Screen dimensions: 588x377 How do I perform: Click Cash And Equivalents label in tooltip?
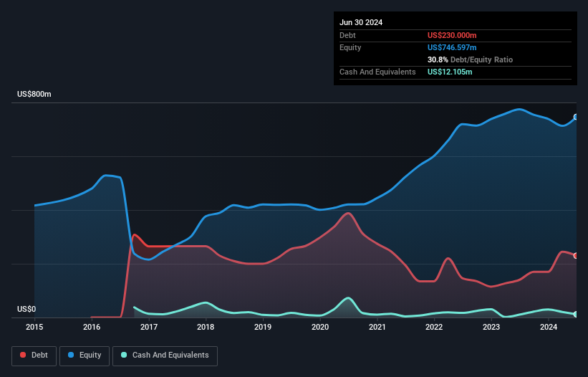(x=377, y=72)
